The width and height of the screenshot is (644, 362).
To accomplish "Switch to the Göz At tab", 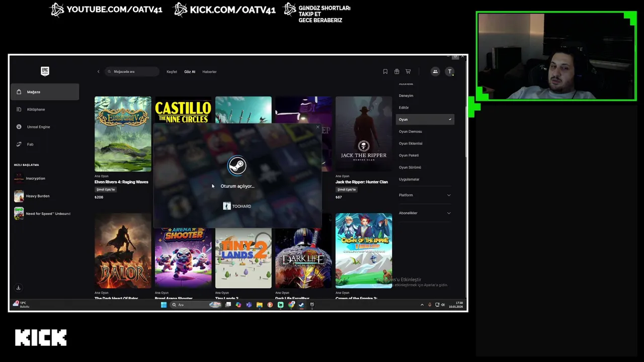I will point(190,72).
